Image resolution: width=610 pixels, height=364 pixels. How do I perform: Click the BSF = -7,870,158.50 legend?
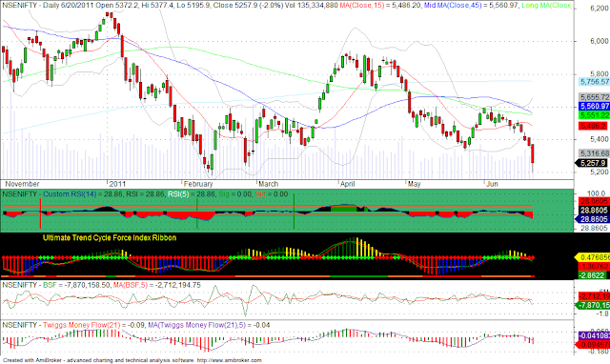77,285
